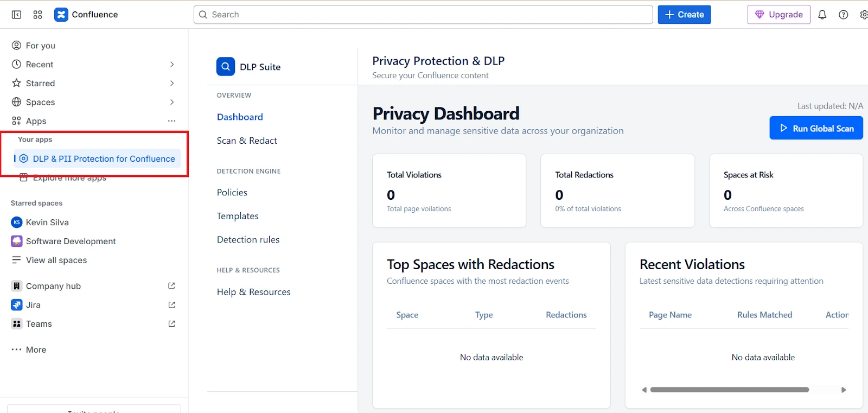868x413 pixels.
Task: Expand the Recent chevron
Action: click(172, 65)
